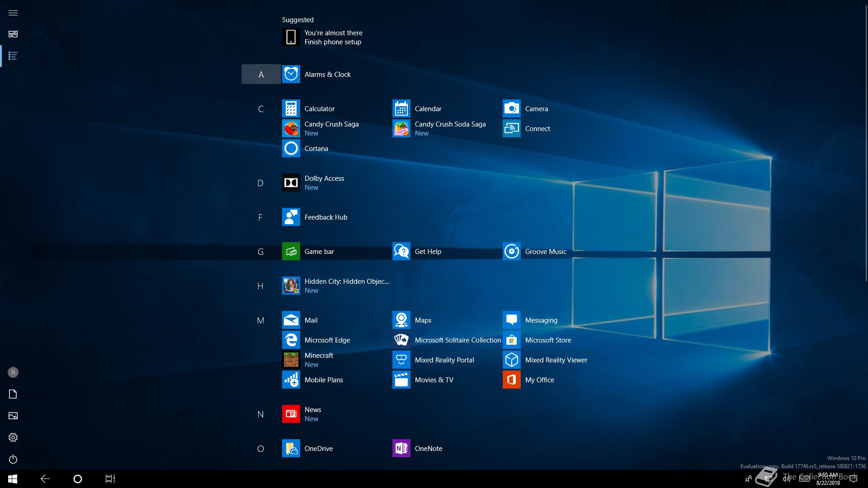Open the Groove Music icon
Image resolution: width=868 pixels, height=488 pixels.
pos(511,251)
